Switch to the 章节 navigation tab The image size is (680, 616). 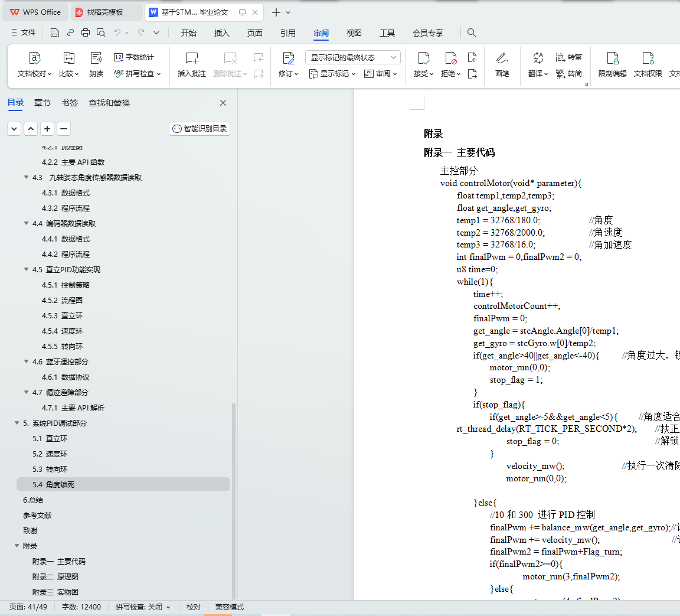pyautogui.click(x=42, y=103)
